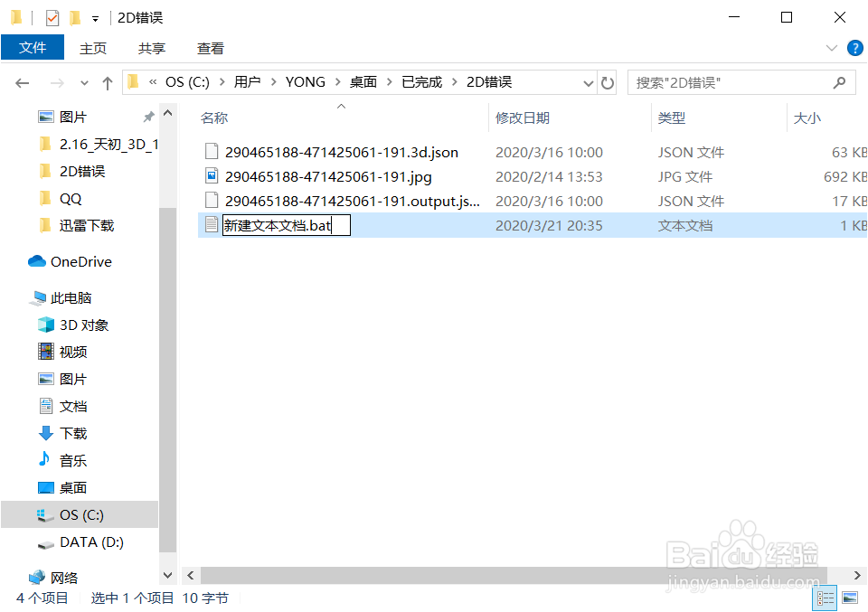The width and height of the screenshot is (868, 612).
Task: Switch to large icons view layout
Action: 850,598
